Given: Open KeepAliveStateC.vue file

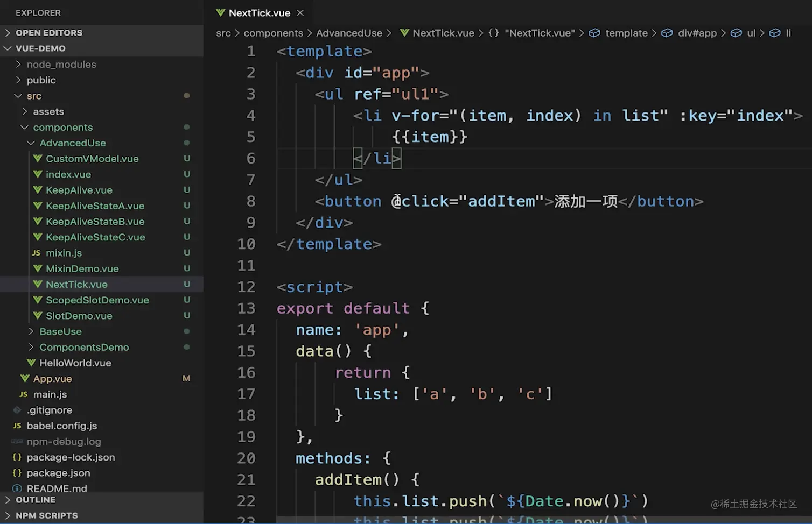Looking at the screenshot, I should [x=95, y=237].
